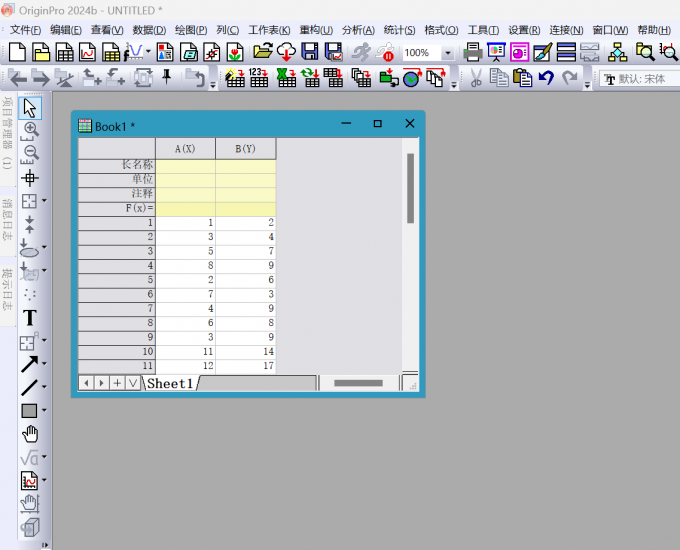Select row header 5 in Book1
This screenshot has height=550, width=680.
click(x=117, y=280)
